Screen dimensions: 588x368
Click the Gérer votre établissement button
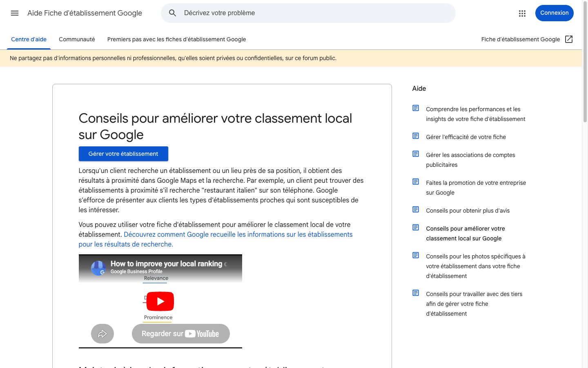click(123, 154)
